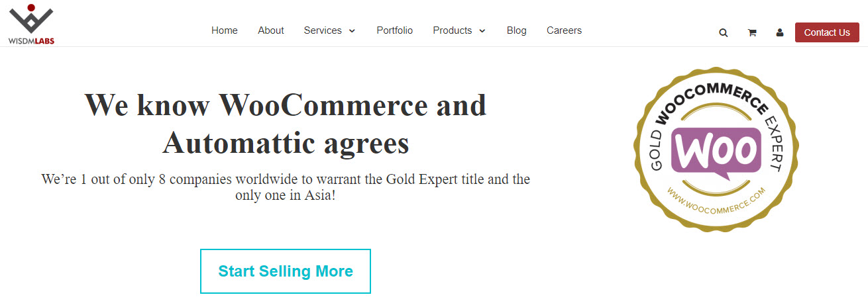This screenshot has width=868, height=307.
Task: Visit the Blog page
Action: click(x=517, y=30)
